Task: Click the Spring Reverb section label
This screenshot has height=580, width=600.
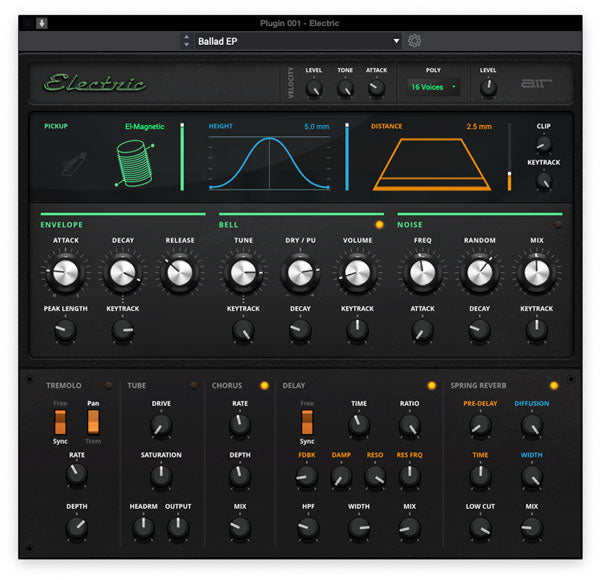Action: coord(478,385)
